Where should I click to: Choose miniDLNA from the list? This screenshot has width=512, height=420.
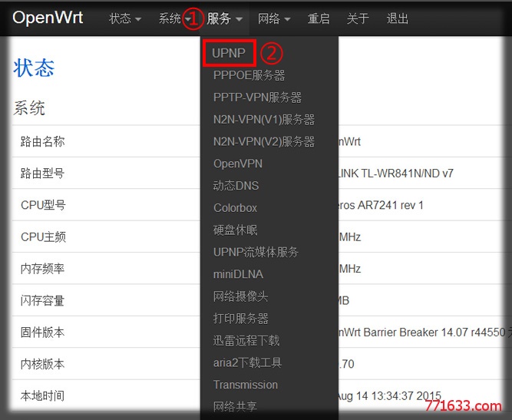click(238, 274)
